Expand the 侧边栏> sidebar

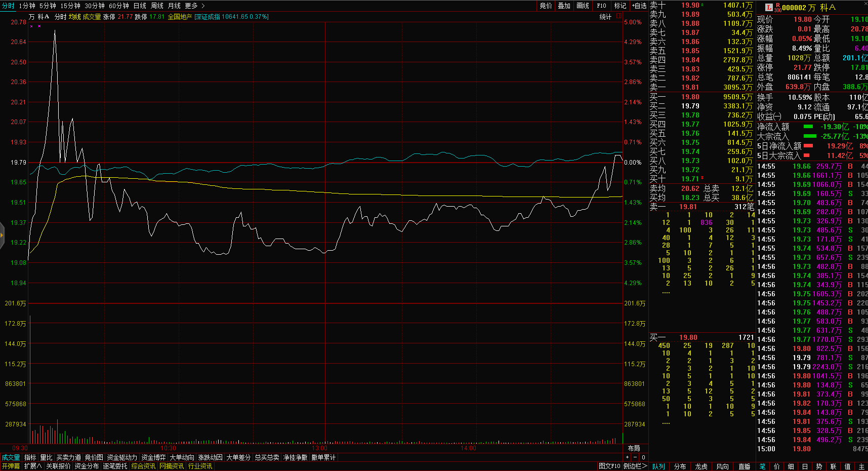coord(635,466)
